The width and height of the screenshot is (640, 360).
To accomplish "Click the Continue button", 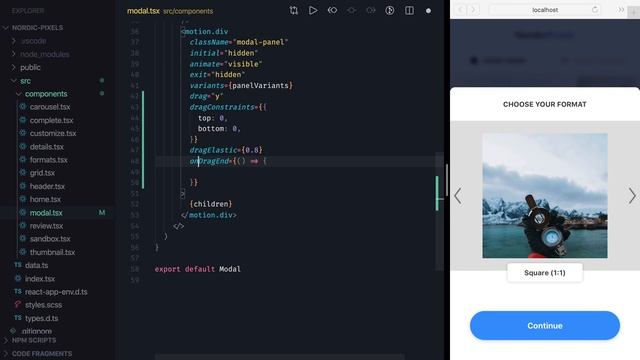I will pos(544,326).
